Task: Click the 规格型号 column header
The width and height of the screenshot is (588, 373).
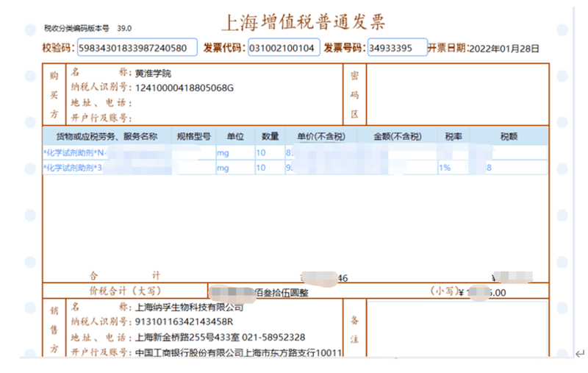Action: [194, 137]
